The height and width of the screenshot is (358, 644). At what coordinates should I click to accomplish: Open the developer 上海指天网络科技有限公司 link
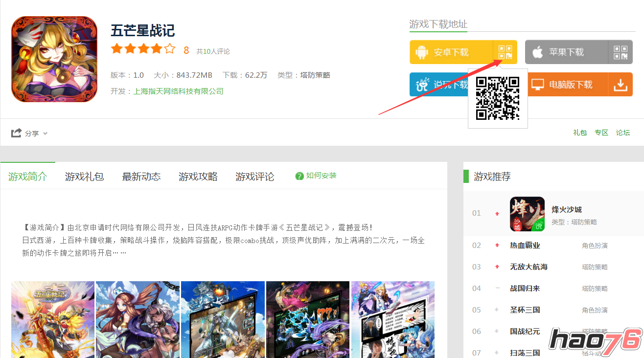[x=179, y=91]
